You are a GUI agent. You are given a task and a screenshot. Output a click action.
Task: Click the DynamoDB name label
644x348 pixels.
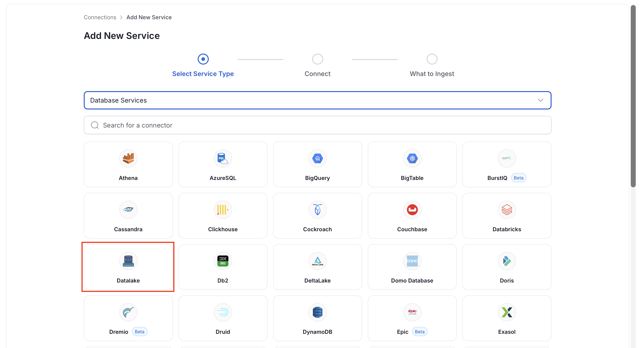coord(317,332)
